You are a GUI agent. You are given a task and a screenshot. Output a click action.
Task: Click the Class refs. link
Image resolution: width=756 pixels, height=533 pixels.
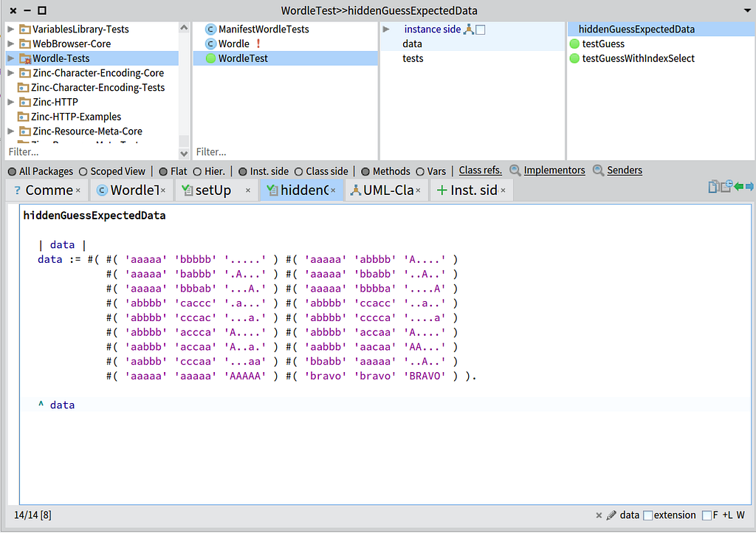click(x=480, y=170)
